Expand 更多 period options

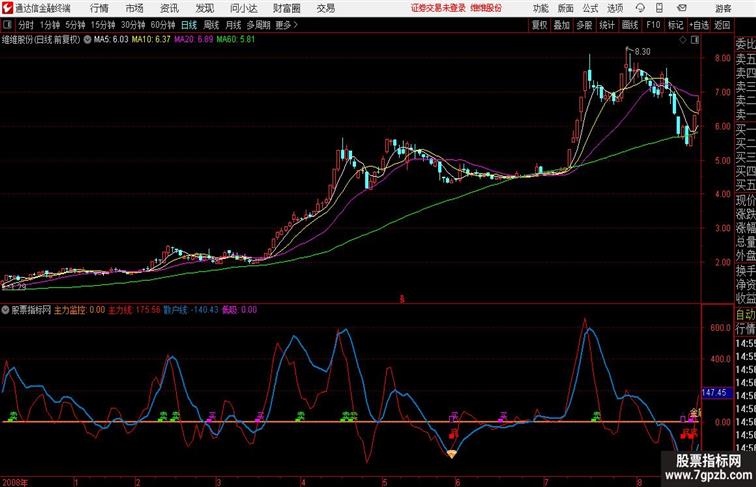click(286, 25)
